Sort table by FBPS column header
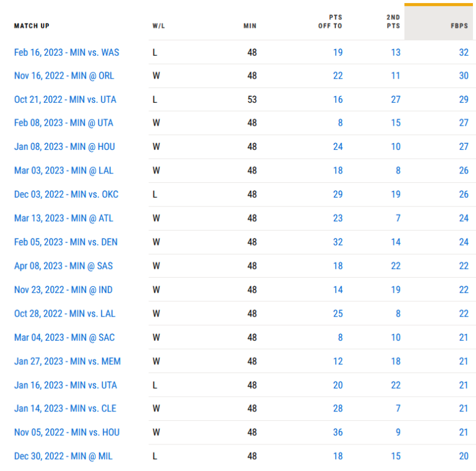This screenshot has height=471, width=476. 459,26
